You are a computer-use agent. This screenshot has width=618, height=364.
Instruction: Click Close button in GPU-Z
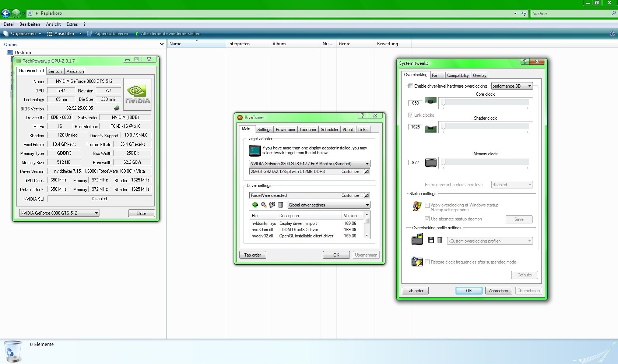tap(141, 213)
